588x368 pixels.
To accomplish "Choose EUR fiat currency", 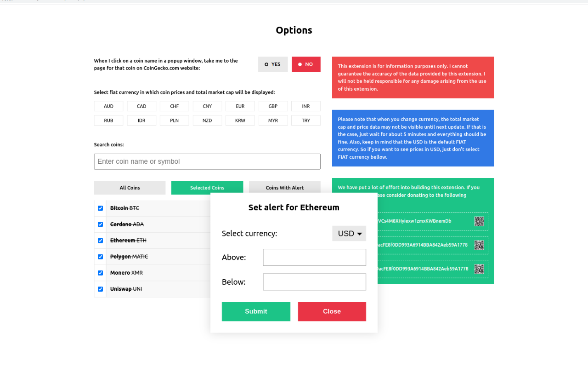I will (x=240, y=106).
